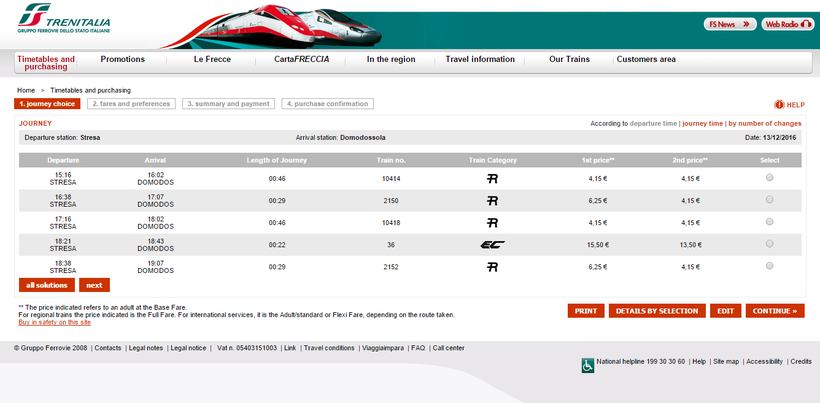Screen dimensions: 820x403
Task: Open Timetables and purchasing menu
Action: point(46,63)
